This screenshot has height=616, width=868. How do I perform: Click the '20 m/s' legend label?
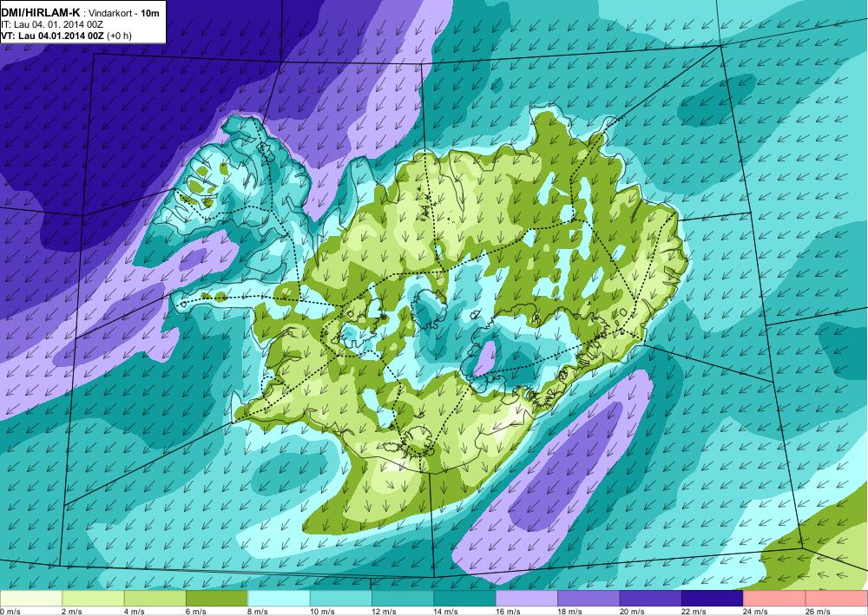(x=632, y=612)
